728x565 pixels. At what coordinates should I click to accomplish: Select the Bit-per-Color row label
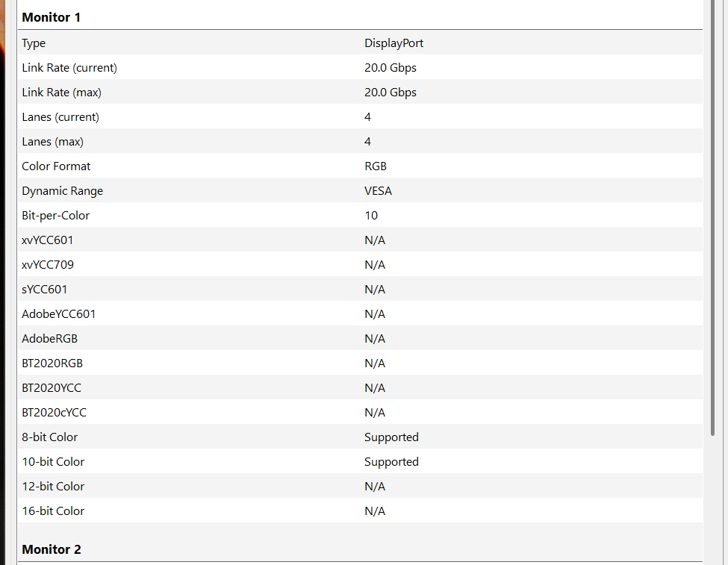(55, 216)
